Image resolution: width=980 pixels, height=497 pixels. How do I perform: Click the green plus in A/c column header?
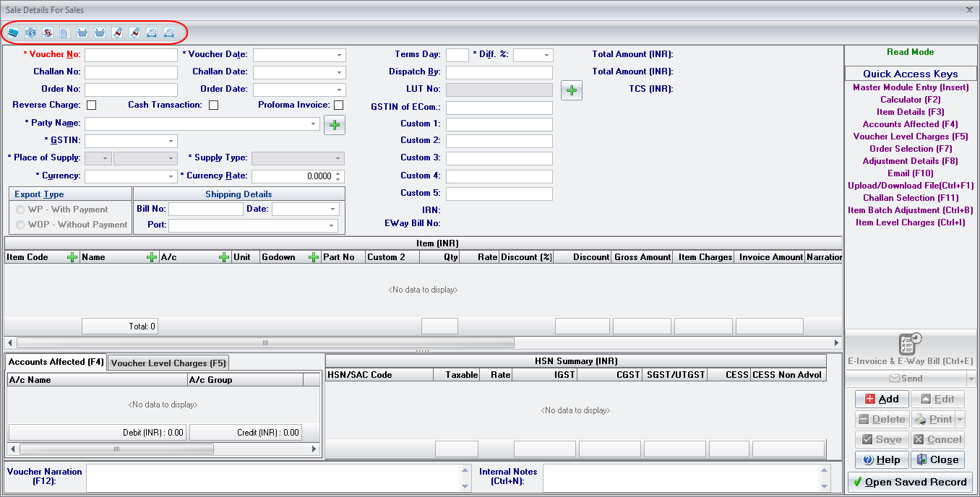pyautogui.click(x=225, y=257)
